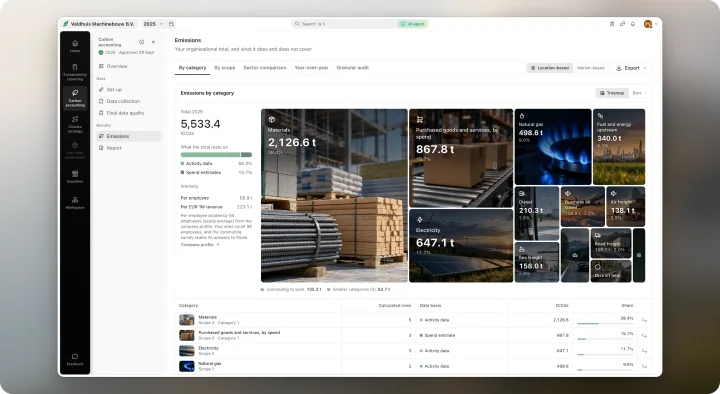The image size is (720, 394).
Task: Click the flame icon on Natural gas tile
Action: [x=522, y=116]
